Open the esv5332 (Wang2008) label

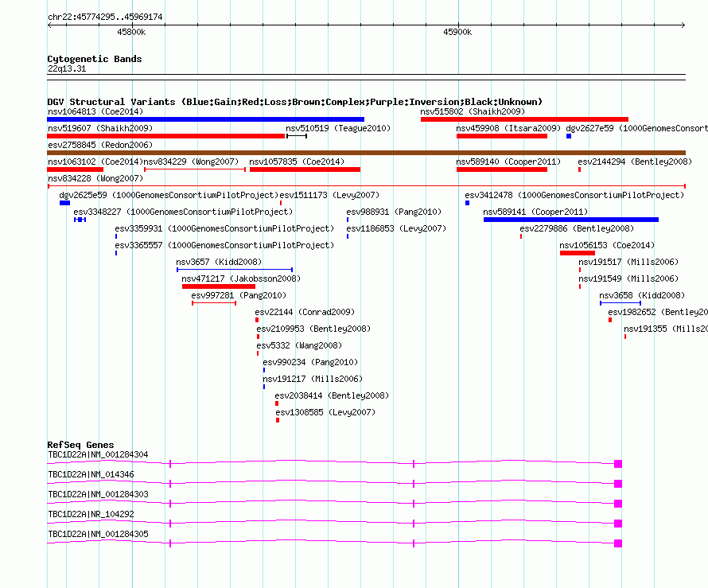tap(299, 345)
